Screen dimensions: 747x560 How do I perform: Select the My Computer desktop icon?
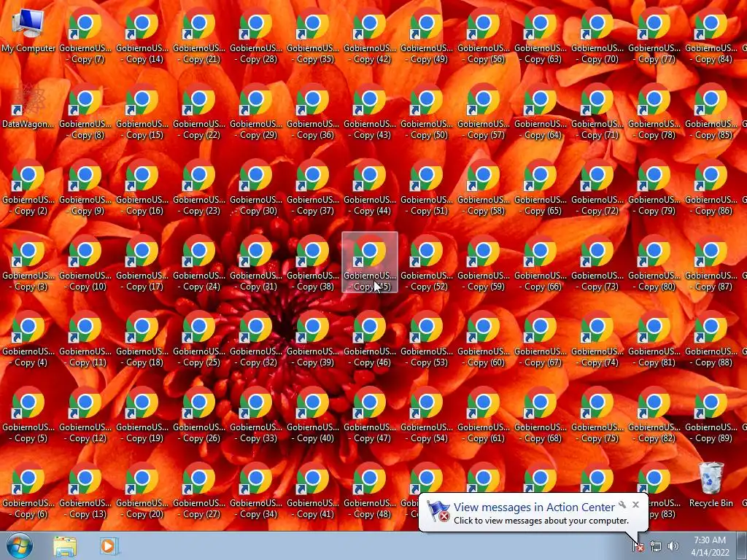pyautogui.click(x=28, y=31)
